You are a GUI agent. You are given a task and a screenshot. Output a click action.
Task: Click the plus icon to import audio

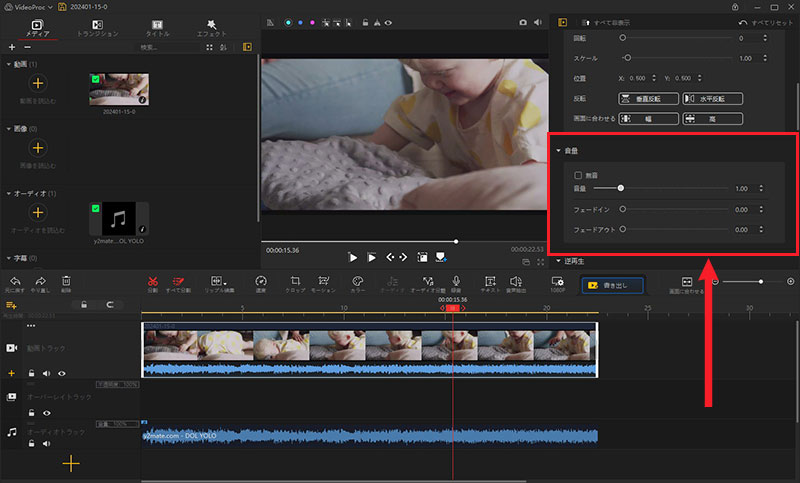[38, 212]
